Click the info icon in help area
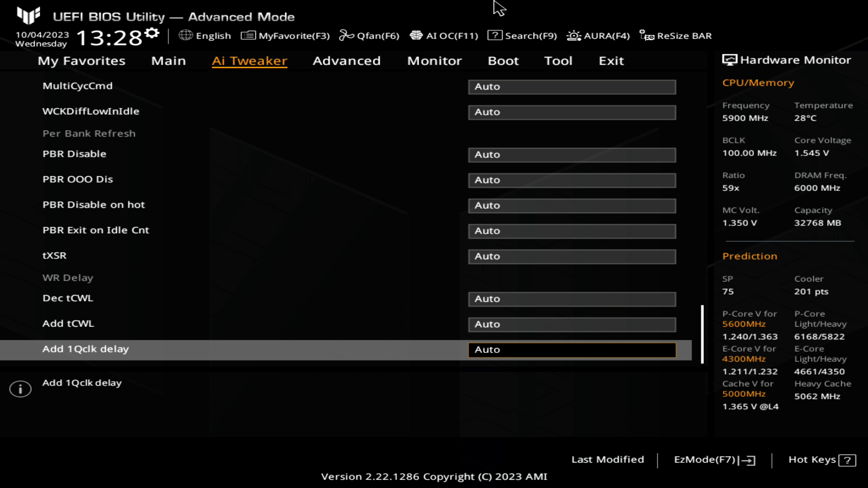Image resolution: width=868 pixels, height=488 pixels. [x=20, y=389]
